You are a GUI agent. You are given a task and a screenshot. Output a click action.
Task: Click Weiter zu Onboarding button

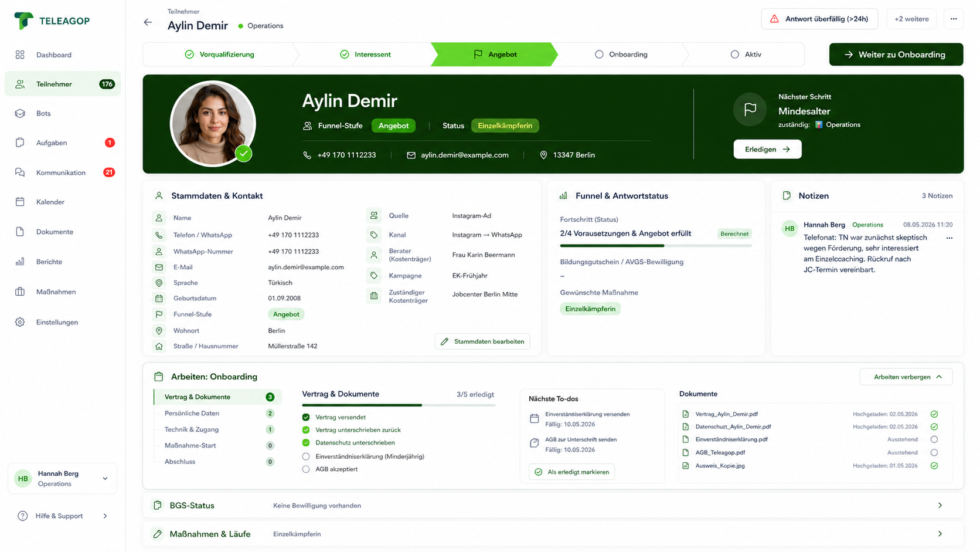pyautogui.click(x=896, y=54)
